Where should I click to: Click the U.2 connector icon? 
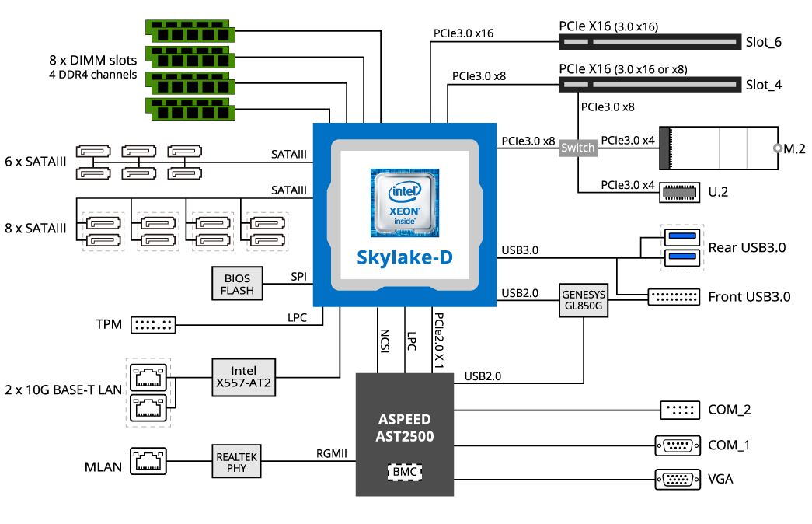tap(679, 192)
